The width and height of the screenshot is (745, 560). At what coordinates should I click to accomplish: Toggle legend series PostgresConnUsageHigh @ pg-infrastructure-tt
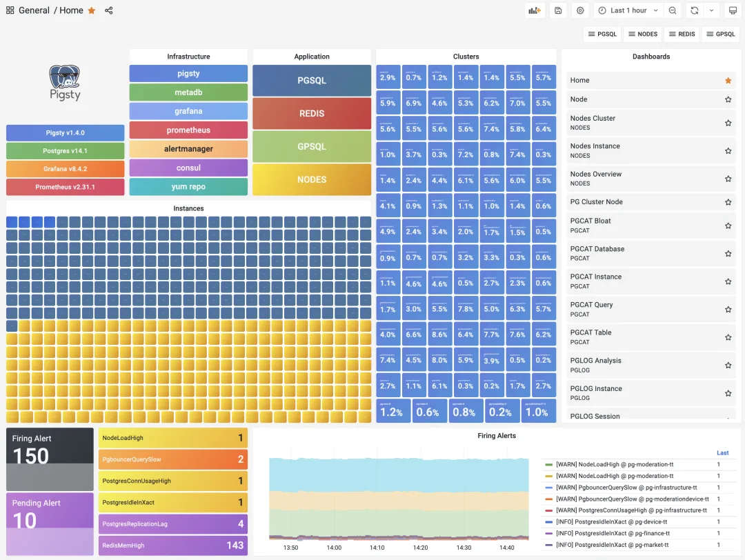tap(631, 510)
